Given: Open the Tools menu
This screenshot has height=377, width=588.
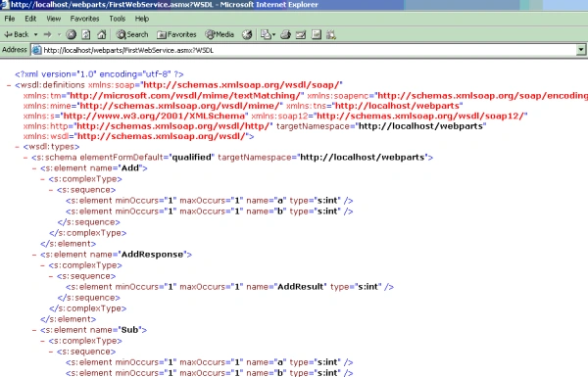Looking at the screenshot, I should point(117,19).
